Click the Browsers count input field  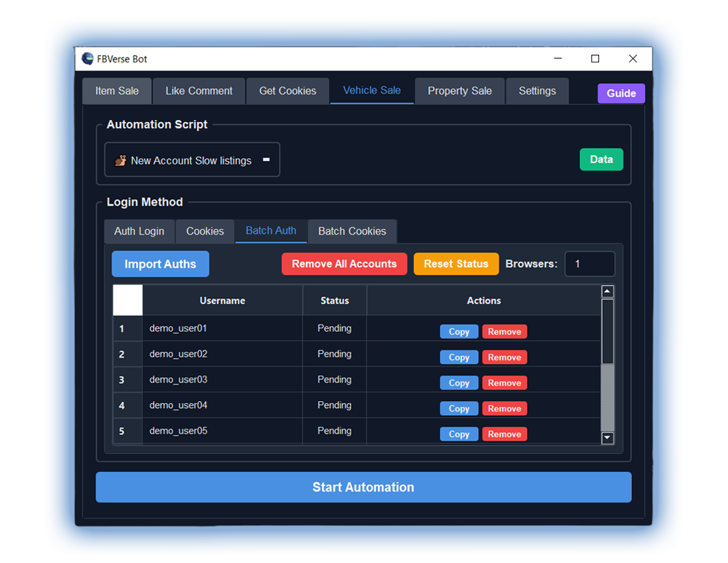589,263
